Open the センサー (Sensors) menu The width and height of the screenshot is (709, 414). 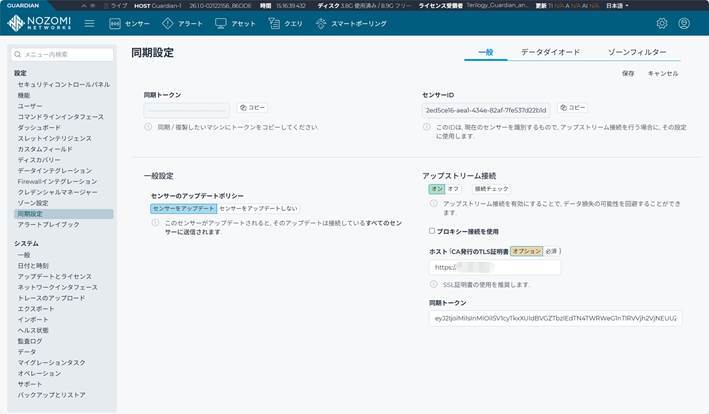click(x=130, y=23)
